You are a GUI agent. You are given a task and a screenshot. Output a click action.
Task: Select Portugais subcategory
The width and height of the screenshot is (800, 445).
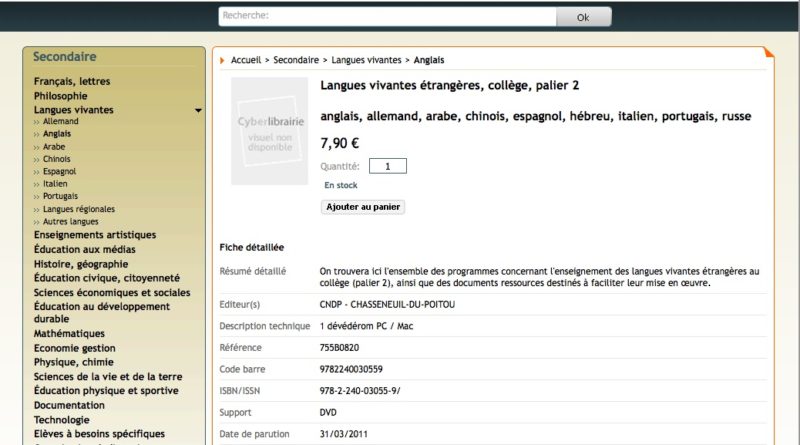click(60, 196)
